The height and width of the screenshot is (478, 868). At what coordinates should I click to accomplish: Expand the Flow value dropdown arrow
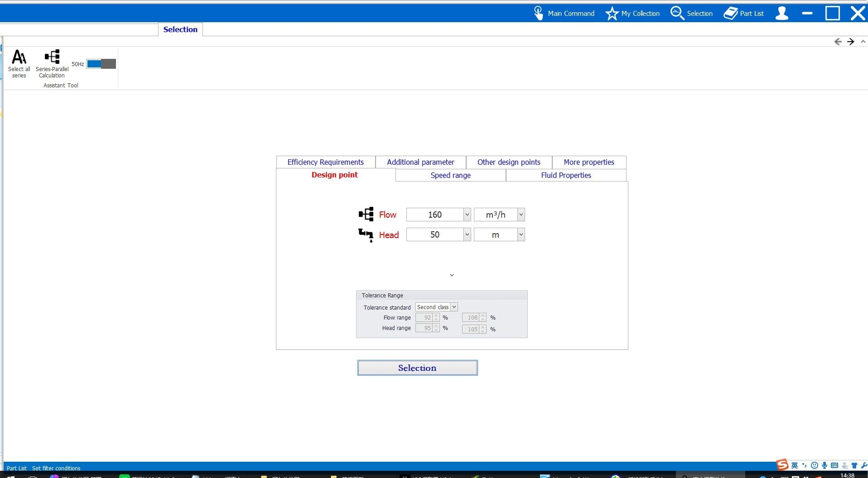coord(467,215)
